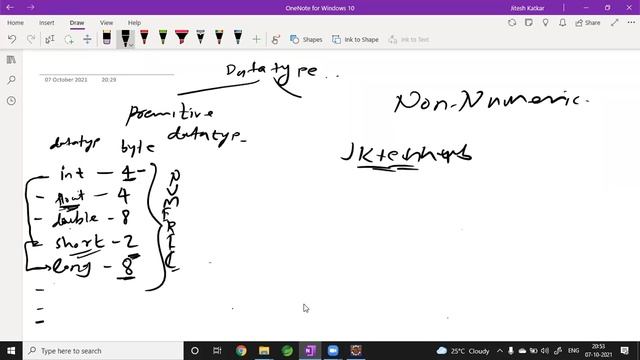
Task: Choose the blue-tipped black pen
Action: pos(238,38)
